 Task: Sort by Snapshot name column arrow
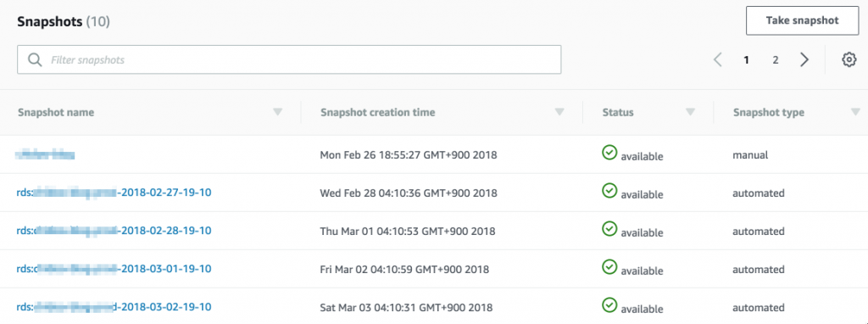[x=278, y=113]
